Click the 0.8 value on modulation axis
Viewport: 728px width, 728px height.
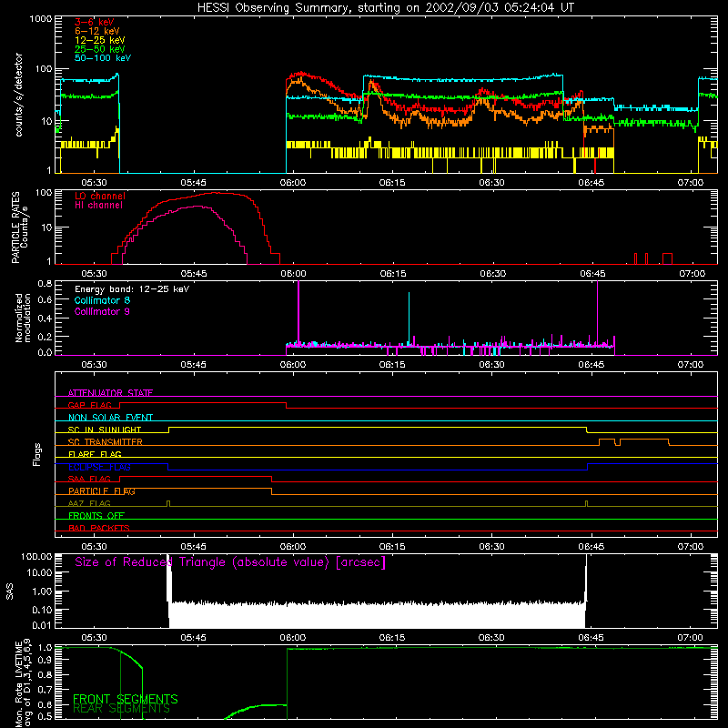coord(45,283)
